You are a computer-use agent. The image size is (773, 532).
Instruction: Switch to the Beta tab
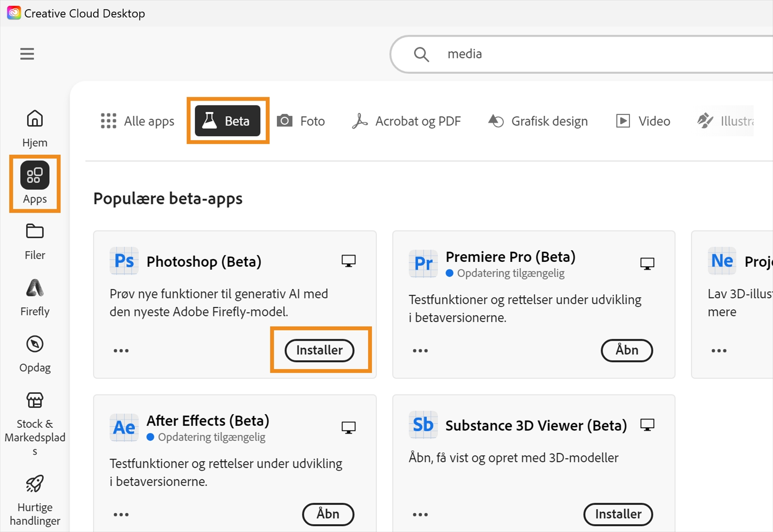(x=227, y=121)
